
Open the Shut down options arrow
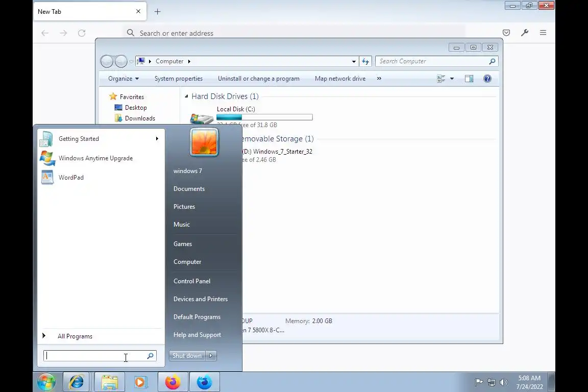(211, 356)
